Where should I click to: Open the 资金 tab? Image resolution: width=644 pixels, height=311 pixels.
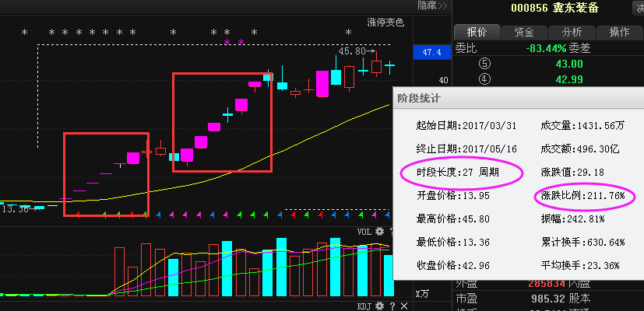[523, 32]
